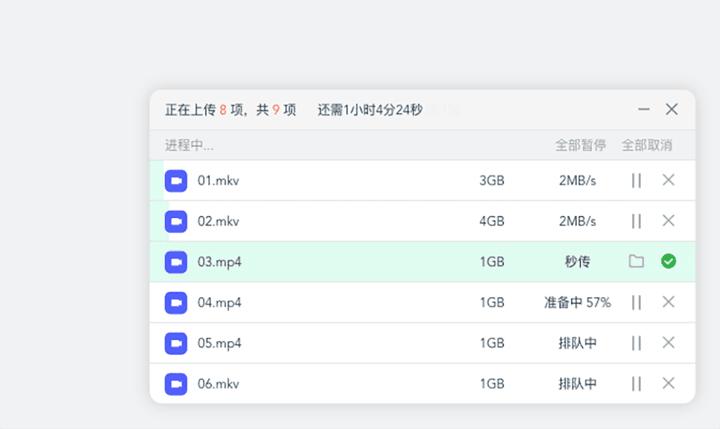Pause the queued 06.mkv upload
The image size is (720, 429).
click(x=636, y=383)
